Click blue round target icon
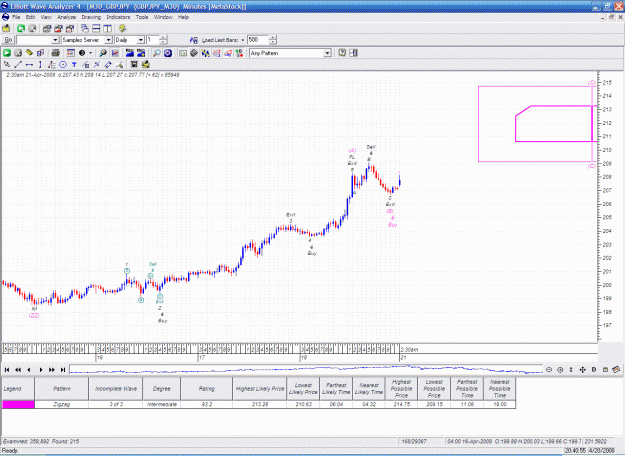 point(168,53)
